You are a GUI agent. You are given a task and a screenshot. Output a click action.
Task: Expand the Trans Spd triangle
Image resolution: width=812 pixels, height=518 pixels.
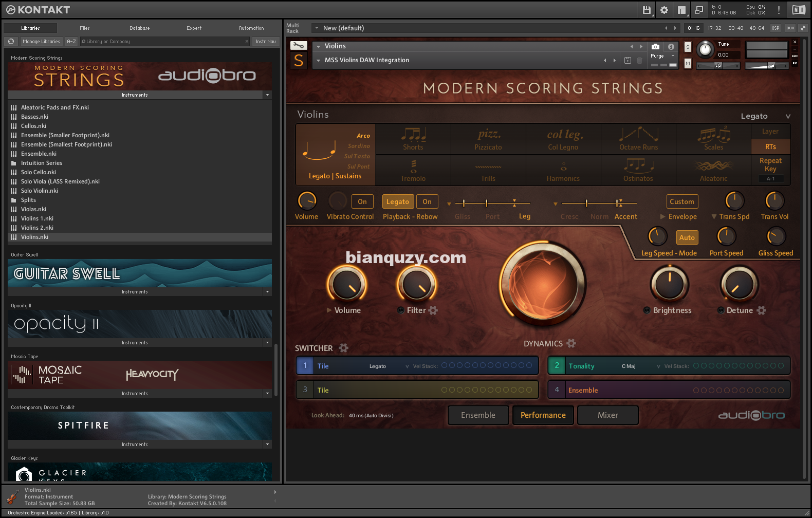714,217
